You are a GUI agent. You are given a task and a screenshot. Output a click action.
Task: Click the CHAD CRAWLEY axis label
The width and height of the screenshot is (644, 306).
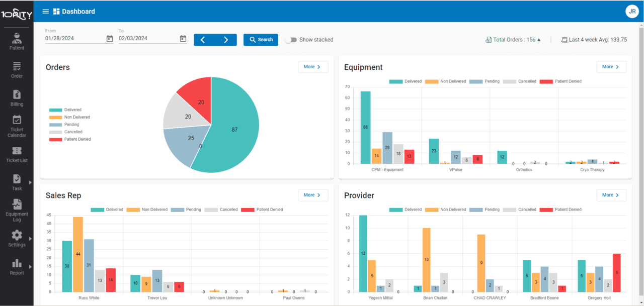click(491, 298)
